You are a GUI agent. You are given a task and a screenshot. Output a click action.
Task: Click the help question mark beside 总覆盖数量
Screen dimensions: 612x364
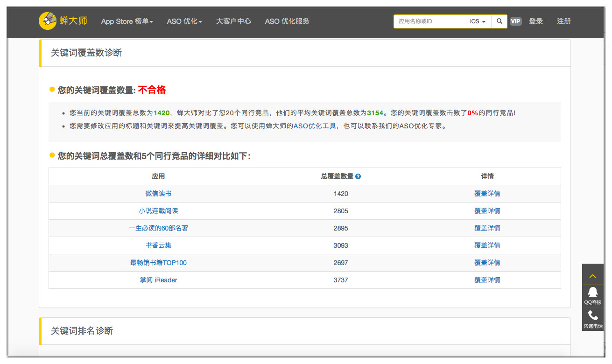pos(358,176)
